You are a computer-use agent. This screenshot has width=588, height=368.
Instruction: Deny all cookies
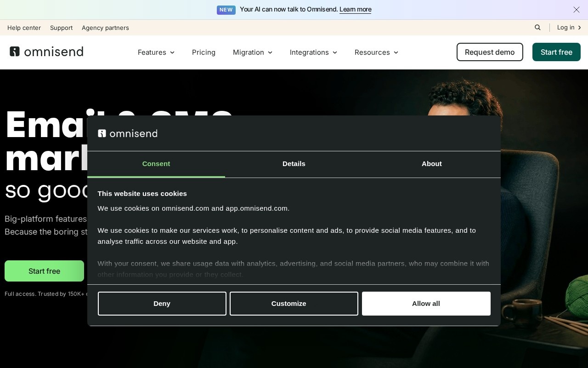[x=162, y=304]
